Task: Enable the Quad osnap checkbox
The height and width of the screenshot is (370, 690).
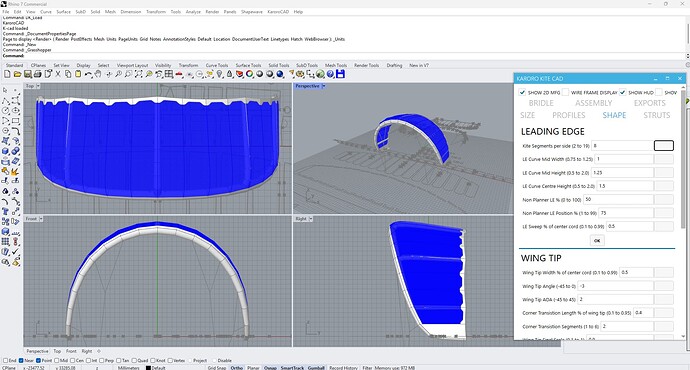Action: [134, 360]
